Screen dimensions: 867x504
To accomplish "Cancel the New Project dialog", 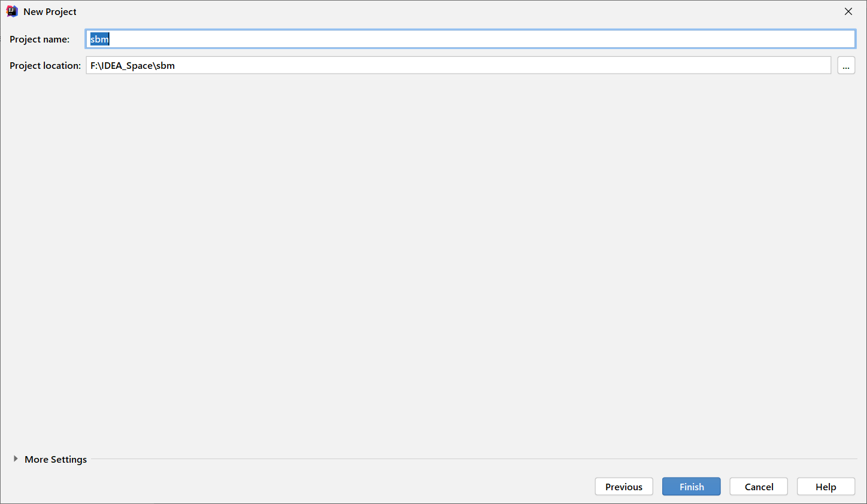I will [759, 487].
